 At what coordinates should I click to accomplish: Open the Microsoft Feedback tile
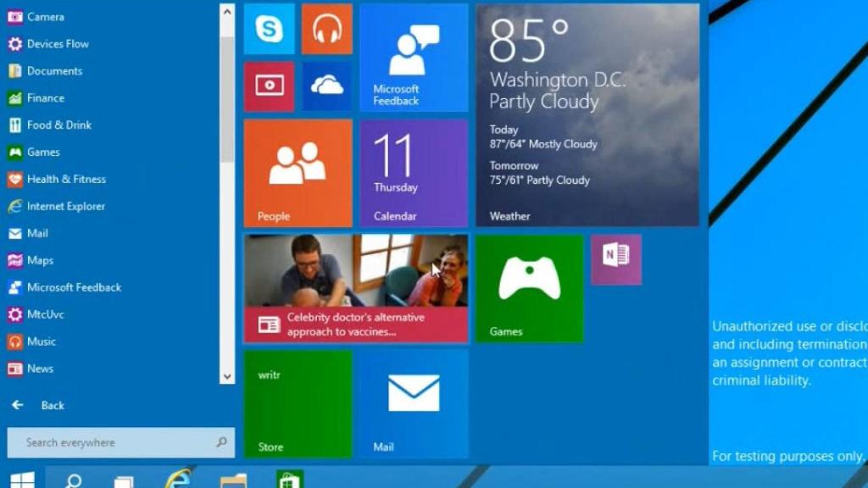tap(413, 57)
